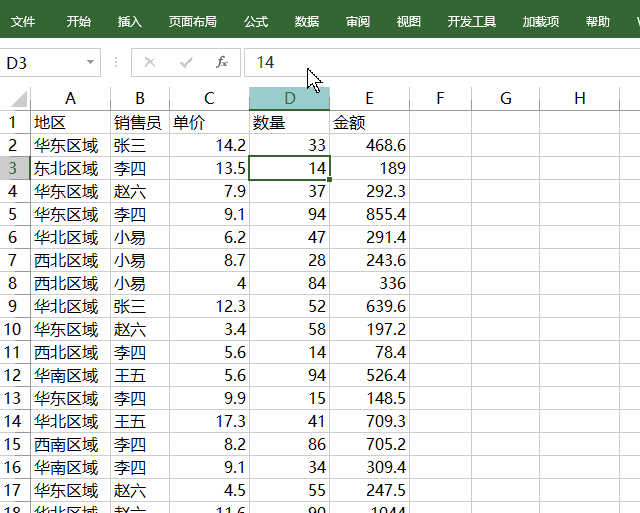This screenshot has height=513, width=640.
Task: Open the 文件 menu tab
Action: point(23,21)
